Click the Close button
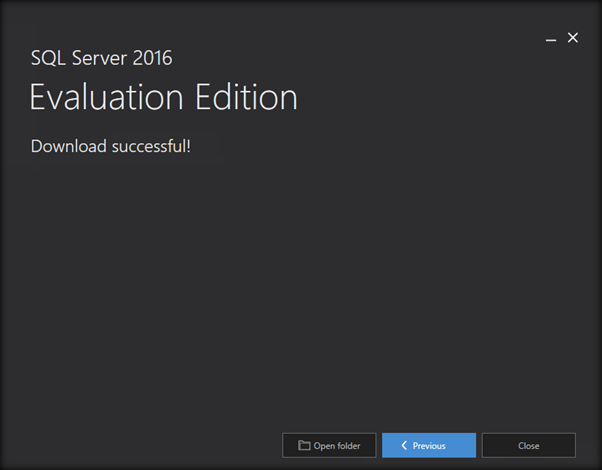The height and width of the screenshot is (470, 602). 529,445
